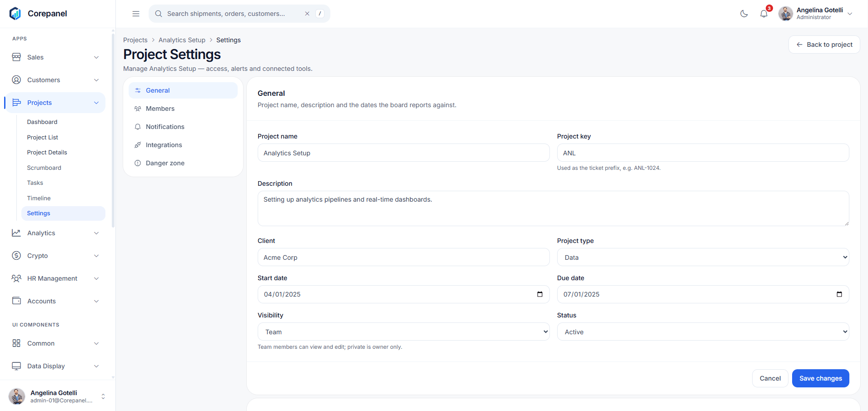
Task: Open notifications bell icon
Action: click(764, 14)
